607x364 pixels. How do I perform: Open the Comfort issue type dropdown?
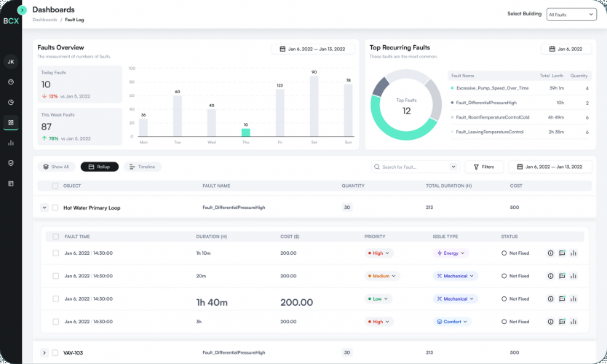(453, 321)
